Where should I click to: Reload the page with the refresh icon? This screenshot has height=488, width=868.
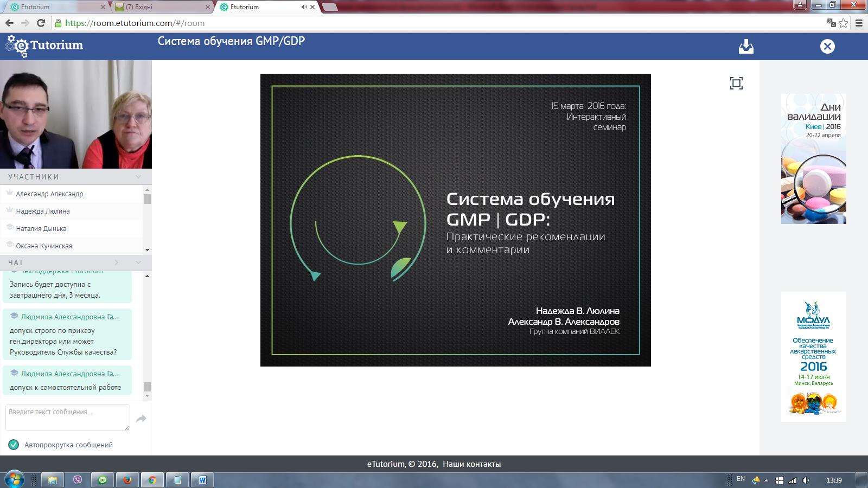[41, 23]
